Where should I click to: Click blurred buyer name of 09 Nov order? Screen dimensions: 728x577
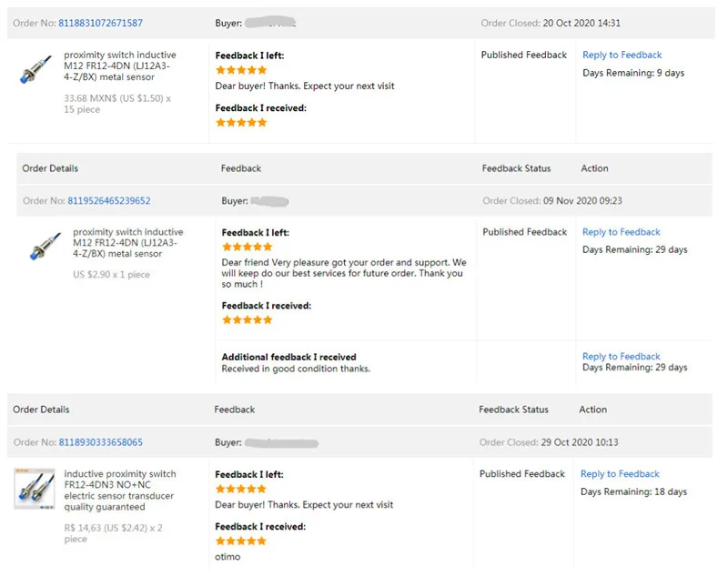(x=269, y=201)
